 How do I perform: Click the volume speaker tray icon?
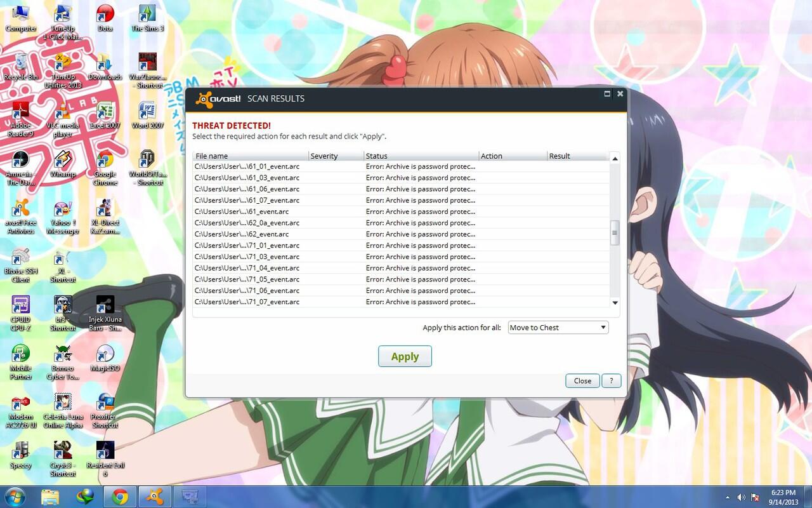click(x=741, y=497)
